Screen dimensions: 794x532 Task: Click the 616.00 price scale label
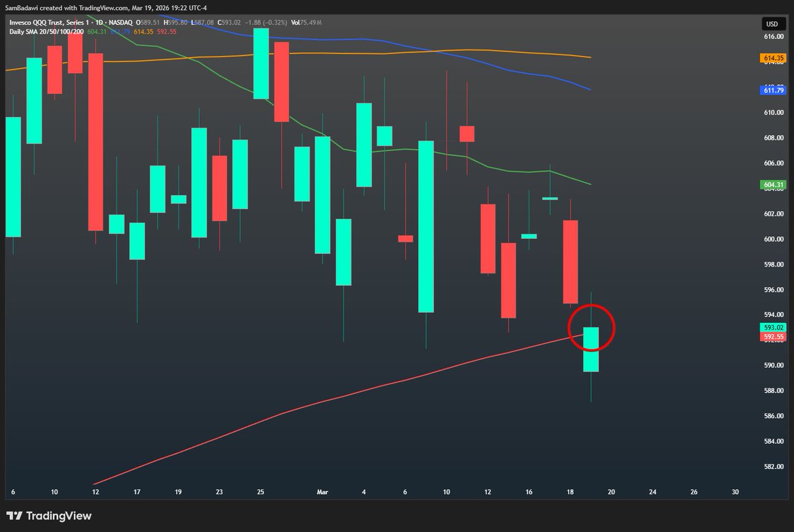click(773, 37)
